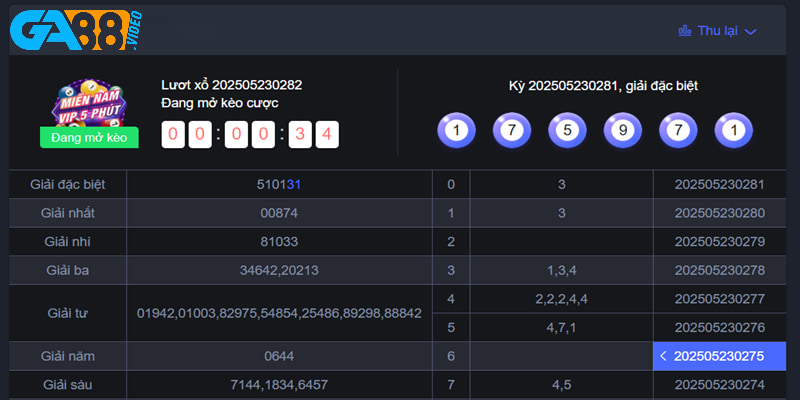Click the left chevron on highlighted period
This screenshot has width=800, height=400.
pyautogui.click(x=664, y=356)
